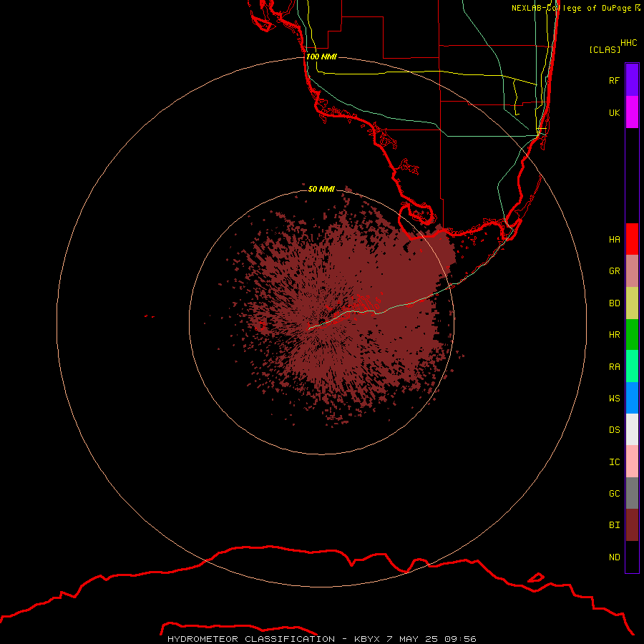Click the IC legend label
Screen dimensions: 644x644
click(614, 462)
